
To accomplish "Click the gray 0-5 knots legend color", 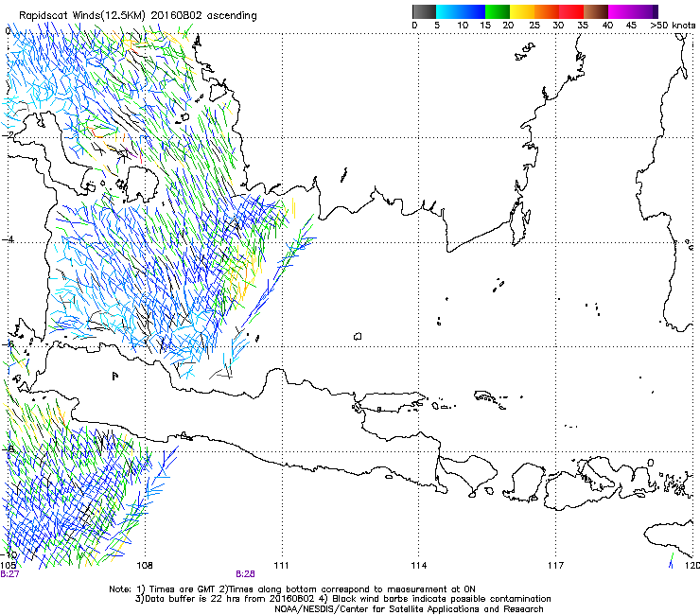I will (424, 11).
